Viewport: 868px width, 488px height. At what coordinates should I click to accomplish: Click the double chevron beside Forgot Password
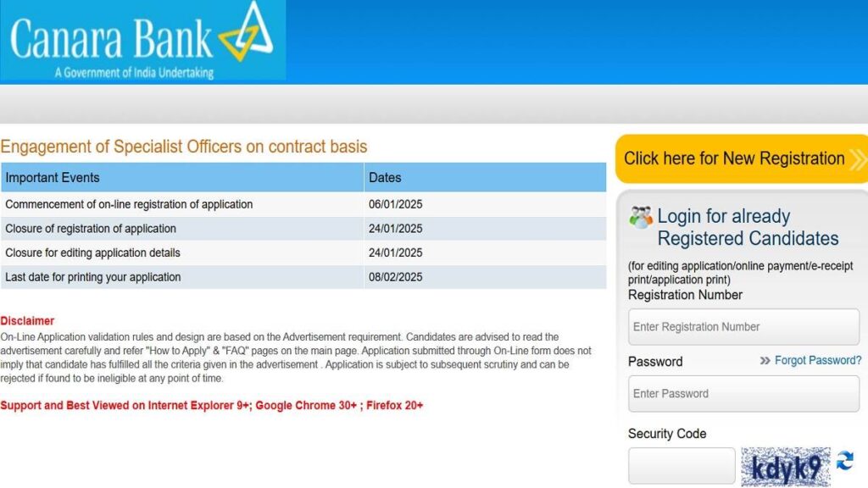click(765, 361)
